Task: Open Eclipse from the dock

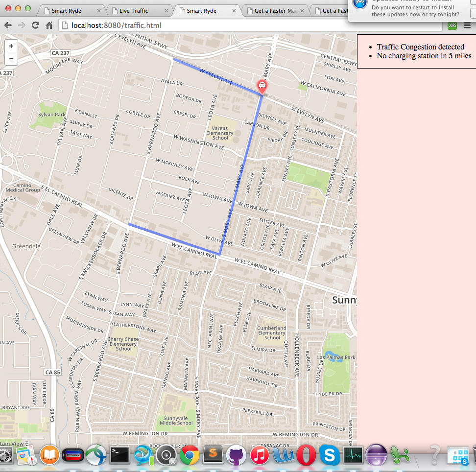Action: [x=376, y=455]
